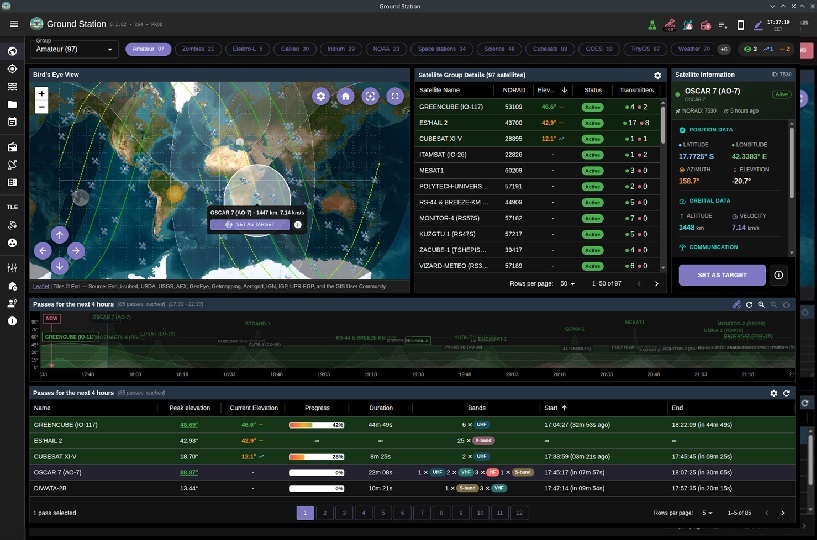Open the bottom rows per page dropdown showing 5
This screenshot has width=817, height=540.
pos(709,512)
